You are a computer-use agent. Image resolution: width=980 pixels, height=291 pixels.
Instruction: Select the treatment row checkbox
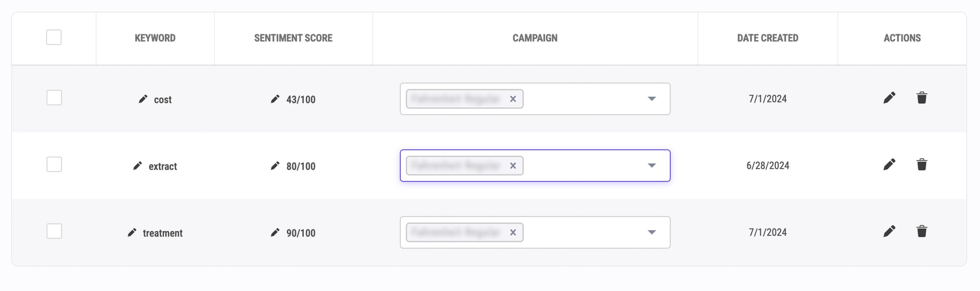pos(54,231)
